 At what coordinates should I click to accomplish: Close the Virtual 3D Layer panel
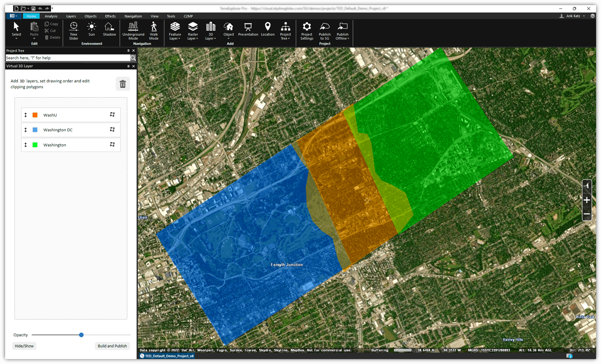(133, 66)
